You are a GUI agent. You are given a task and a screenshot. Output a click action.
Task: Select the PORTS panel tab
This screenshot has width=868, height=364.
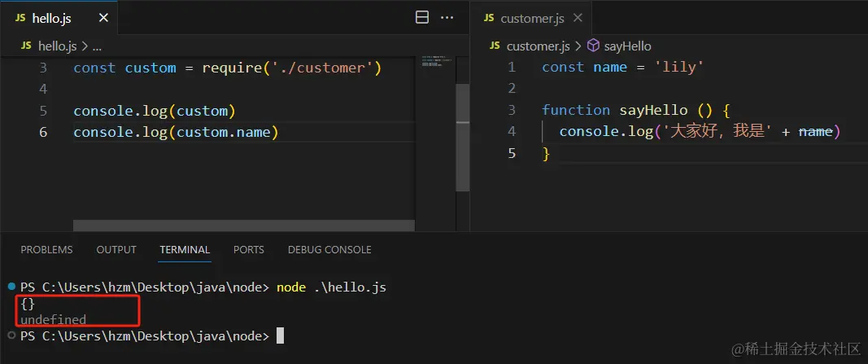pos(248,250)
